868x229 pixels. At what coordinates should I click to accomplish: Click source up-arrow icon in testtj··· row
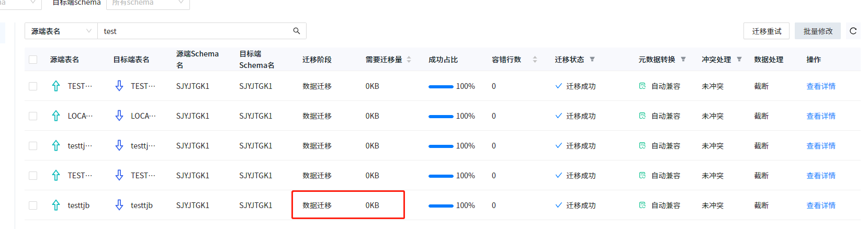click(x=56, y=145)
